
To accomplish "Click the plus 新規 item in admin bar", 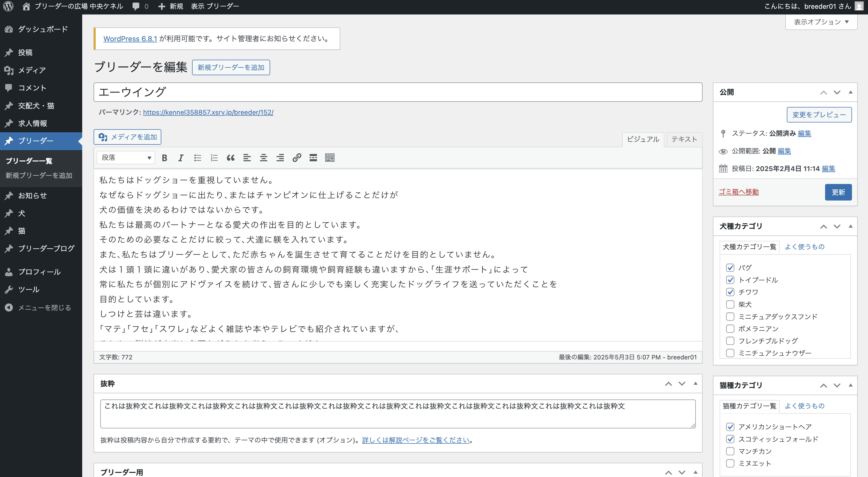I will (171, 6).
